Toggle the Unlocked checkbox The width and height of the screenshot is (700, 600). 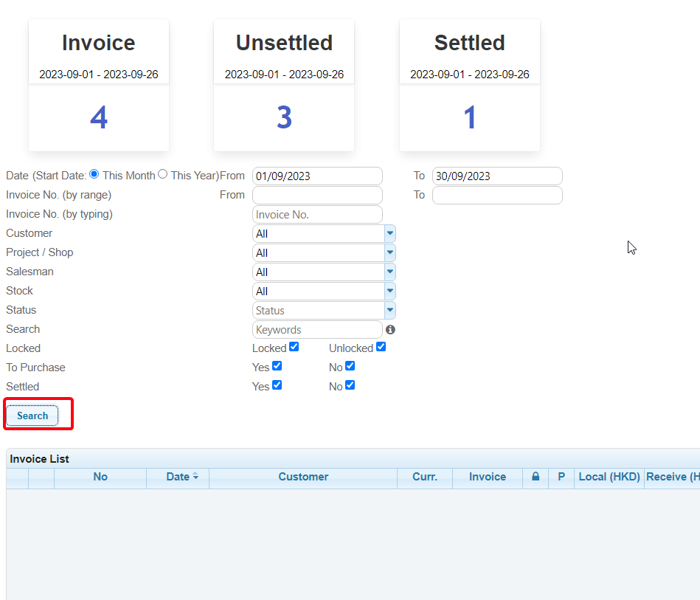point(381,347)
